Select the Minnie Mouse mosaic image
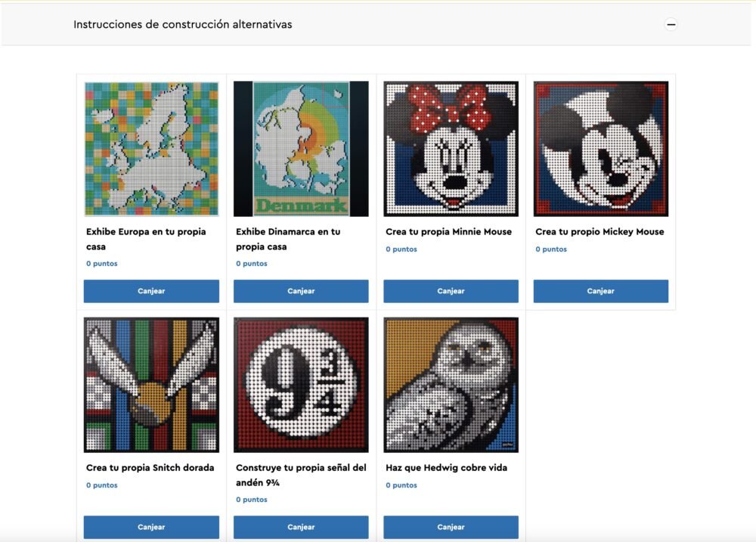Viewport: 756px width, 542px height. click(451, 149)
